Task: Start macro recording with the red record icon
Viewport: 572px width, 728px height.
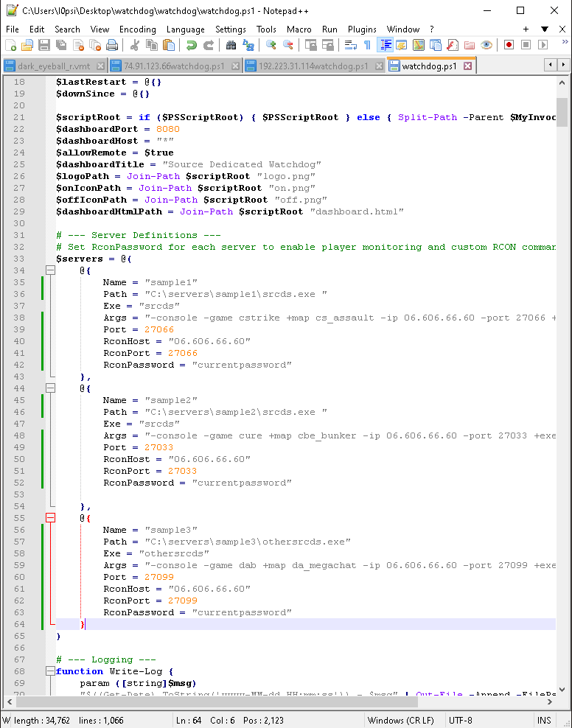Action: click(509, 45)
